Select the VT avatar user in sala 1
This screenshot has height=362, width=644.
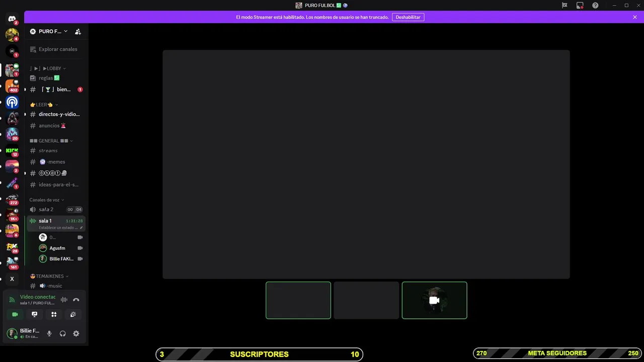click(x=61, y=237)
